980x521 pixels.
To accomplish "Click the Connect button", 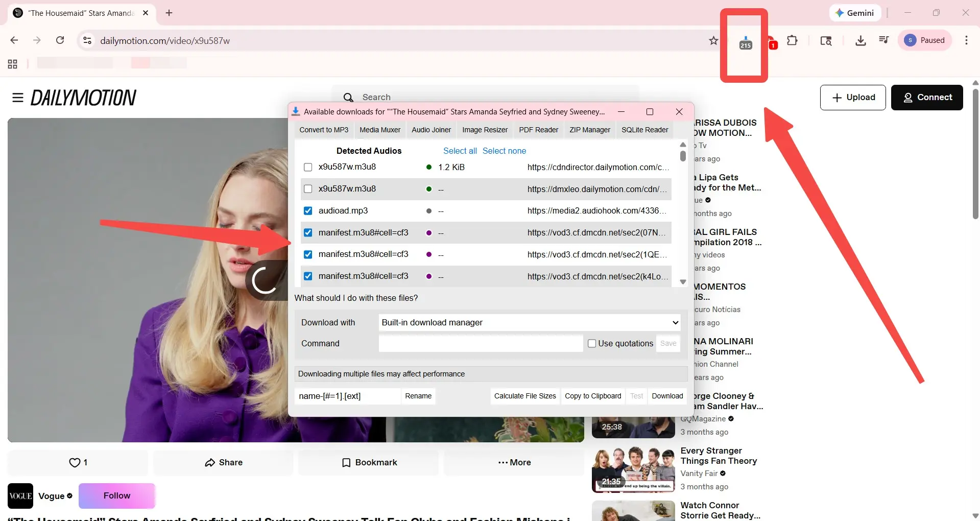I will (927, 98).
